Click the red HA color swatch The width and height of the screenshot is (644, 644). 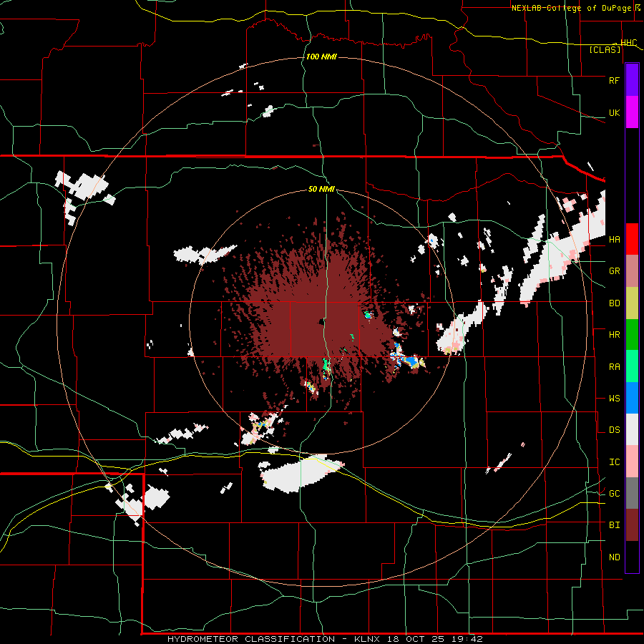632,239
